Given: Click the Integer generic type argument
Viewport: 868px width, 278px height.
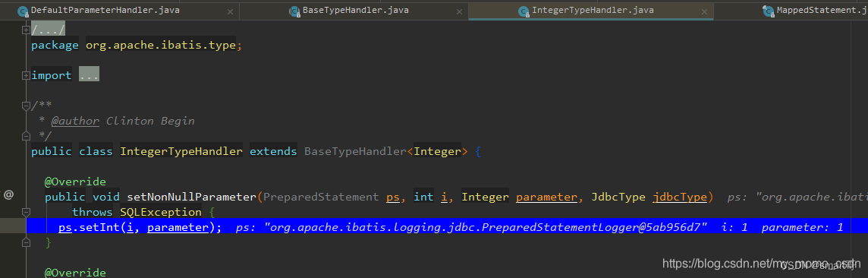Looking at the screenshot, I should [437, 150].
